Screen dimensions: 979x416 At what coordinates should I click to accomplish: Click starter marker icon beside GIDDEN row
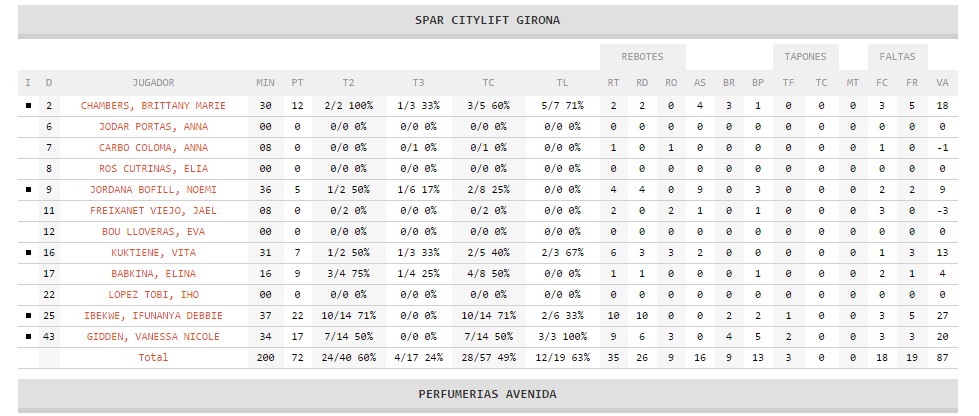point(27,337)
